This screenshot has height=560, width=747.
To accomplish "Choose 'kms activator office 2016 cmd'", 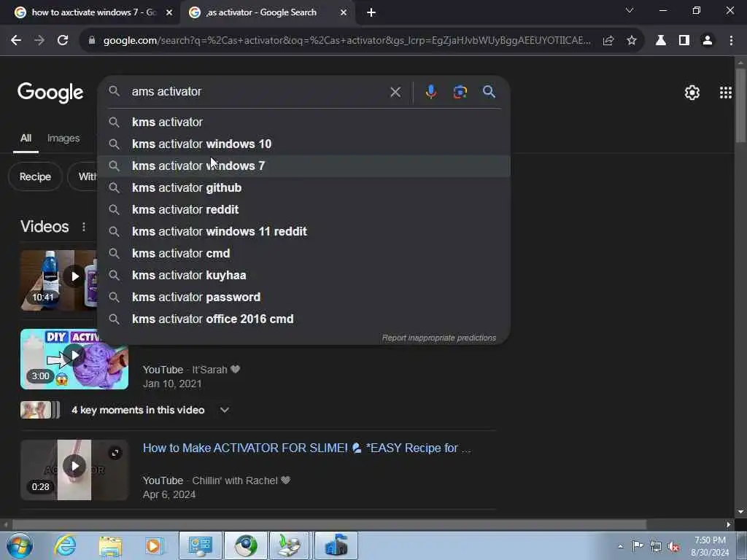I will (x=303, y=319).
